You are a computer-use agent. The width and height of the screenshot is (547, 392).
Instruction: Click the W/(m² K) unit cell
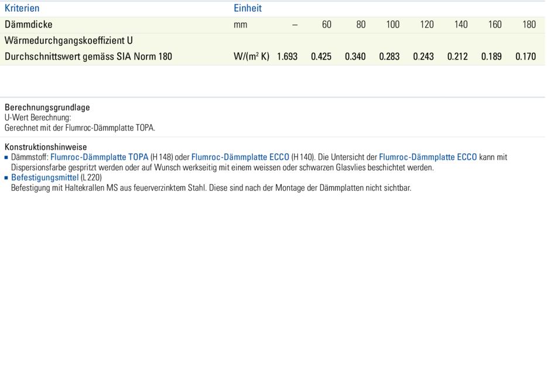click(x=251, y=57)
